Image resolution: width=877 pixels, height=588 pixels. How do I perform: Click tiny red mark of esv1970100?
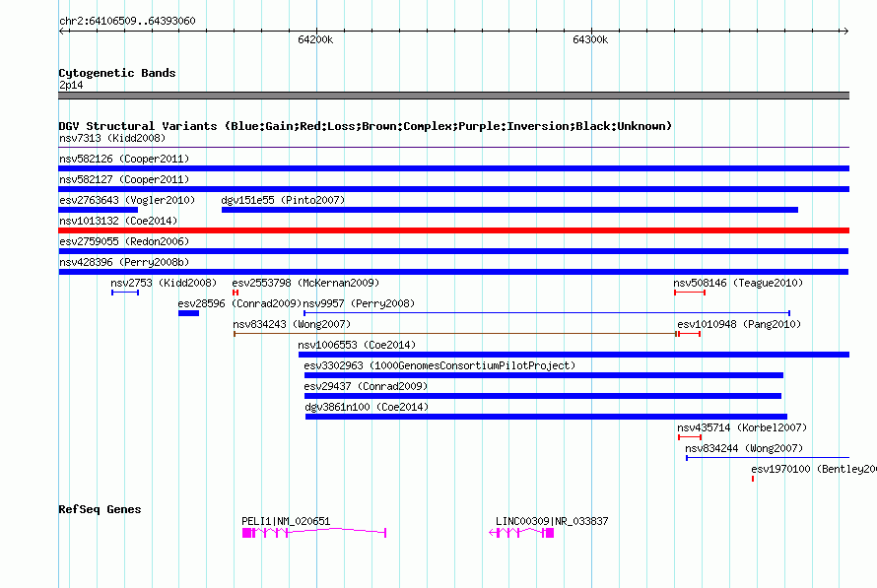pos(753,479)
